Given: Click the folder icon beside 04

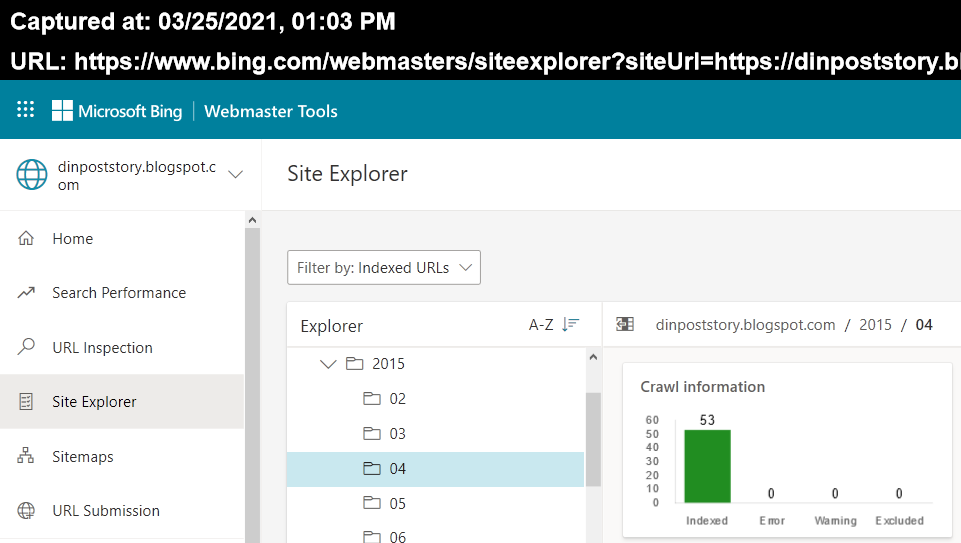Looking at the screenshot, I should (x=371, y=468).
